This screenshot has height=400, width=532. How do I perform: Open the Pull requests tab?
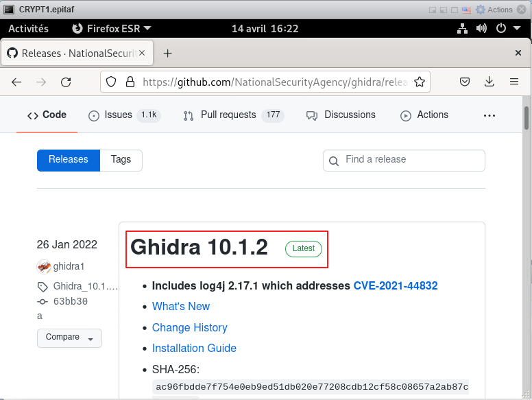pos(228,115)
